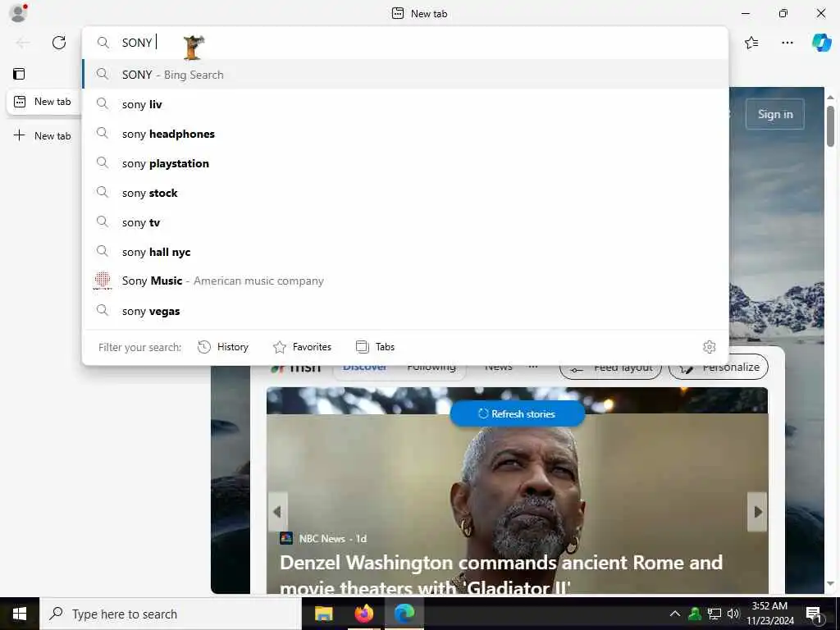Image resolution: width=840 pixels, height=630 pixels.
Task: Choose the sony headphones suggestion
Action: tap(405, 134)
